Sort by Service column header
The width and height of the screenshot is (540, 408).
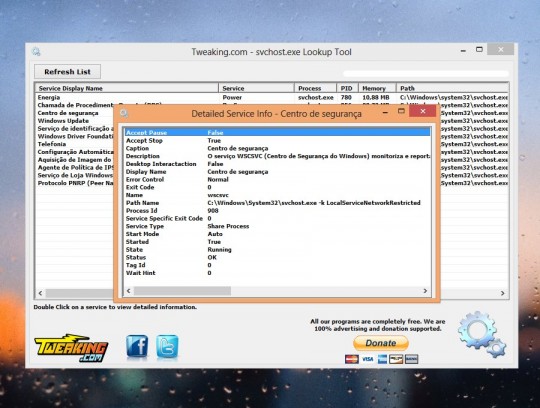256,88
